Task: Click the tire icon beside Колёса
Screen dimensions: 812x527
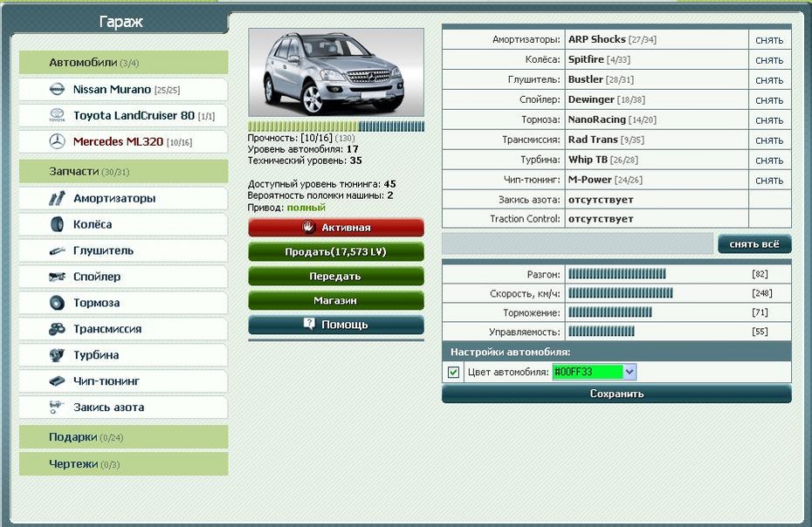Action: coord(57,224)
